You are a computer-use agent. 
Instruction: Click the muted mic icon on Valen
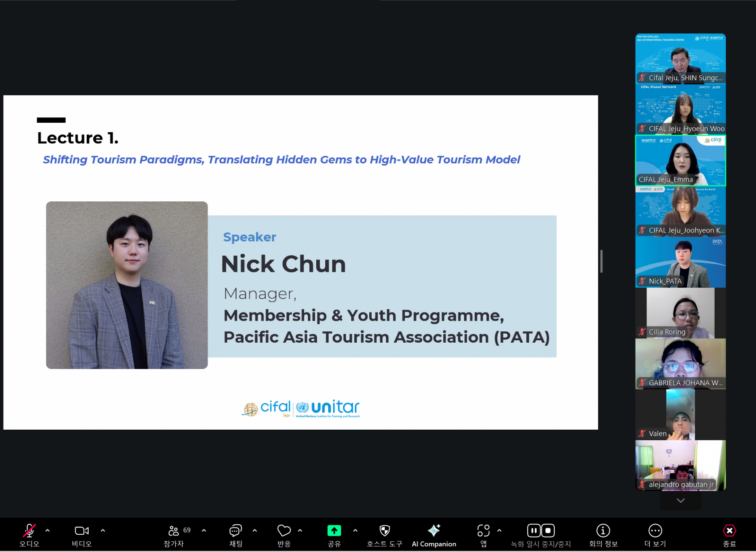(x=642, y=434)
